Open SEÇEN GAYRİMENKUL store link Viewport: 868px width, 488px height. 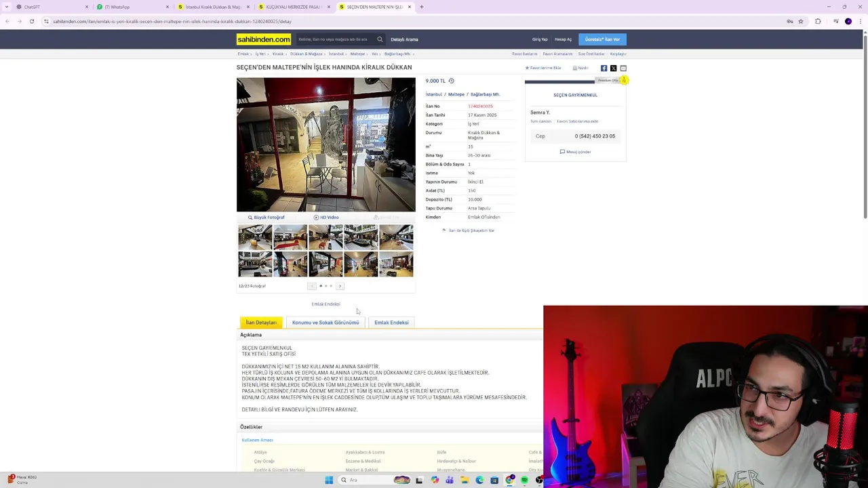tap(575, 95)
